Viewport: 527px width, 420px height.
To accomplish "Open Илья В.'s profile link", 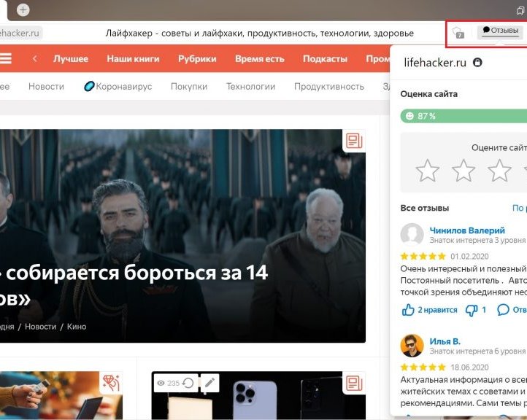I will tap(445, 341).
